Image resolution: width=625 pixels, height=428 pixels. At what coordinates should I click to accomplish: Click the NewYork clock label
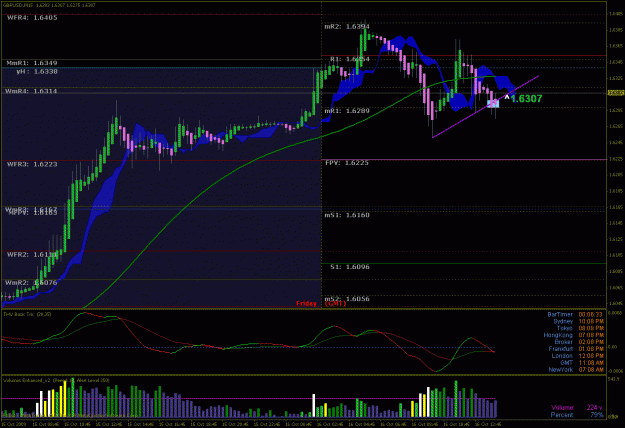coord(560,370)
